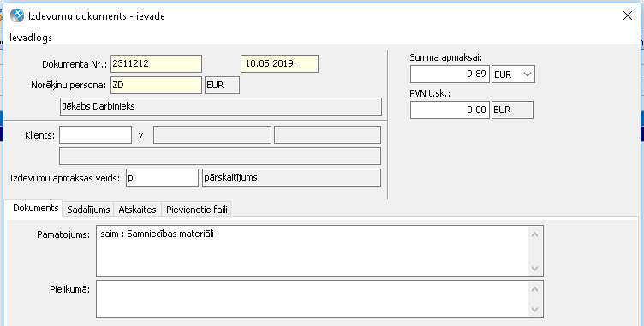Click the underlined v link beside Klients
This screenshot has height=326, width=644.
tap(140, 134)
